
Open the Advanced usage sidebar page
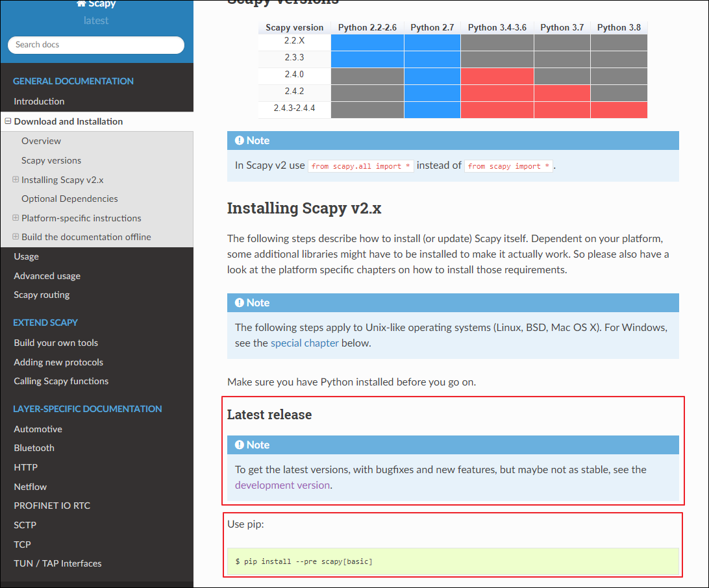point(47,276)
